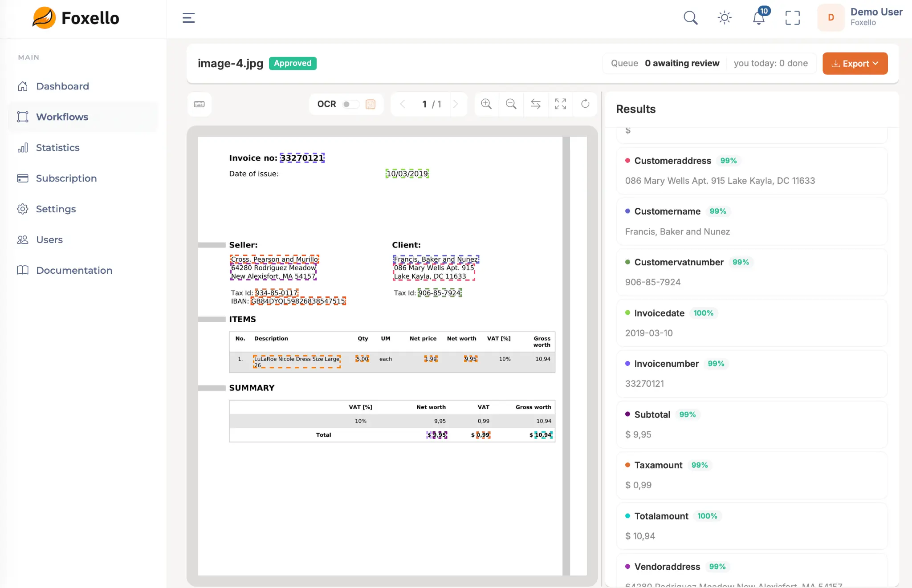912x588 pixels.
Task: Open the Export dropdown
Action: pos(855,64)
